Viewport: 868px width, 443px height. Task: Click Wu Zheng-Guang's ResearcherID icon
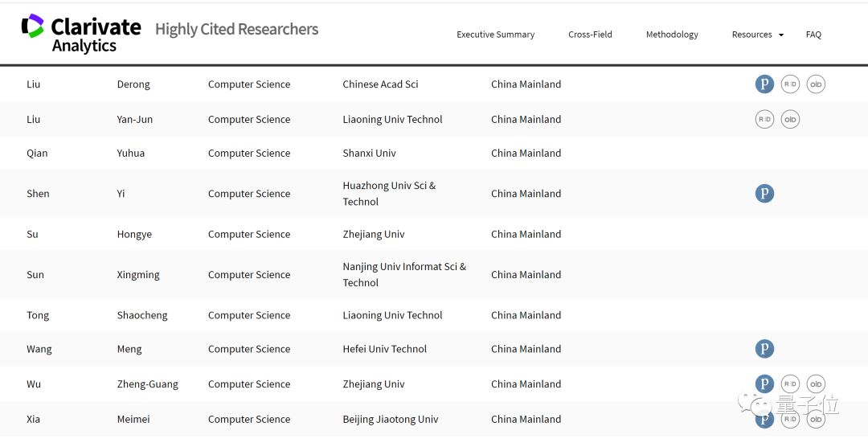click(790, 384)
